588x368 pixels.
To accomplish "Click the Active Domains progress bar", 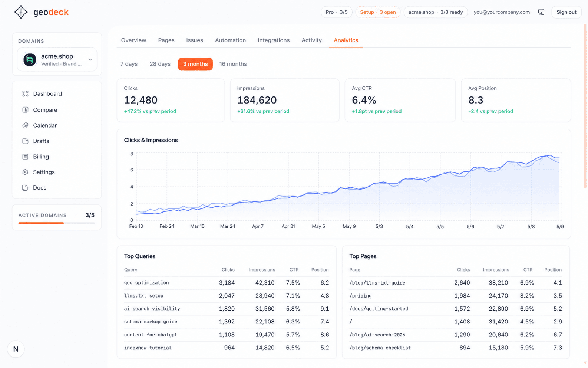I will 56,223.
